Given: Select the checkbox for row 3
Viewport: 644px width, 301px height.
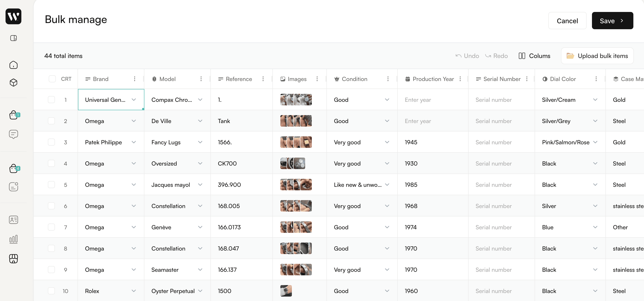Looking at the screenshot, I should coord(51,142).
